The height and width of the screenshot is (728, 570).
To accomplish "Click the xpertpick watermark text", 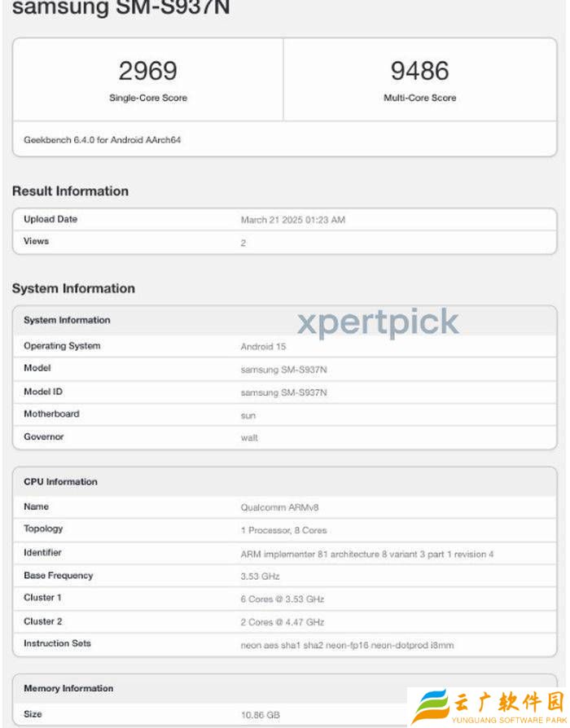I will coord(378,322).
